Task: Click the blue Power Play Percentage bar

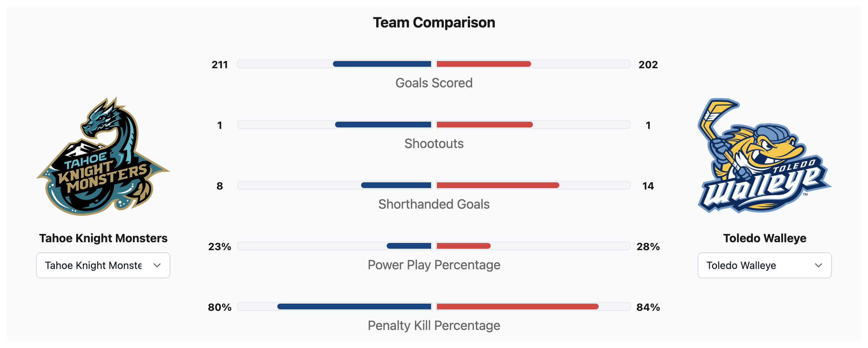Action: point(409,246)
